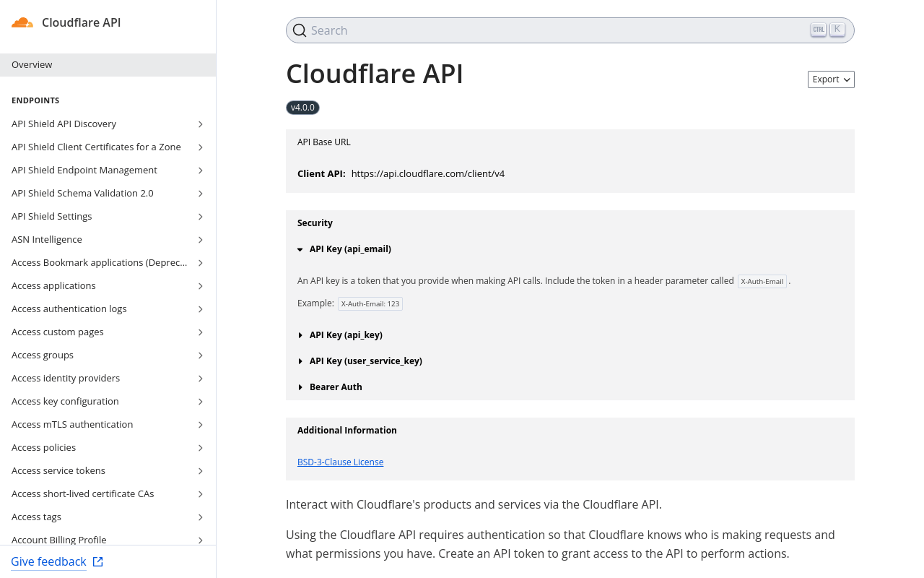Click the Cloudflare API sidebar title
The image size is (924, 578).
[x=82, y=22]
